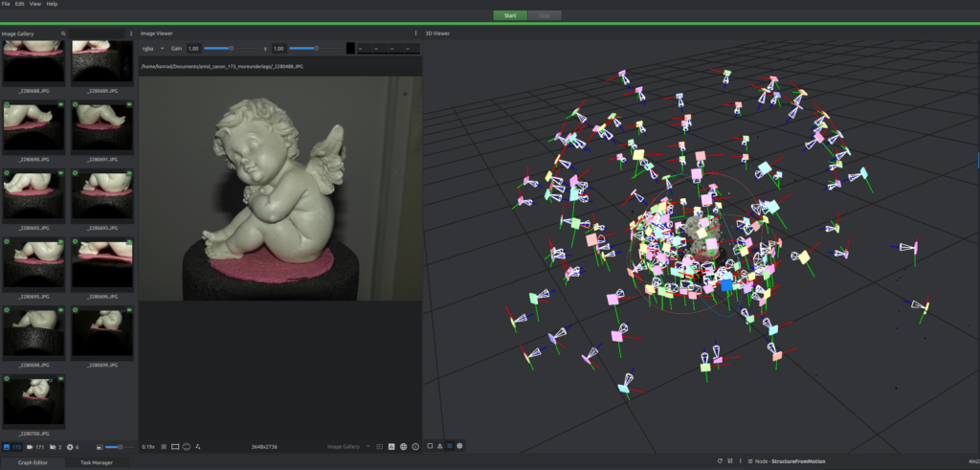Select thumbnail _2280690.JPG
The height and width of the screenshot is (470, 980).
pyautogui.click(x=33, y=131)
